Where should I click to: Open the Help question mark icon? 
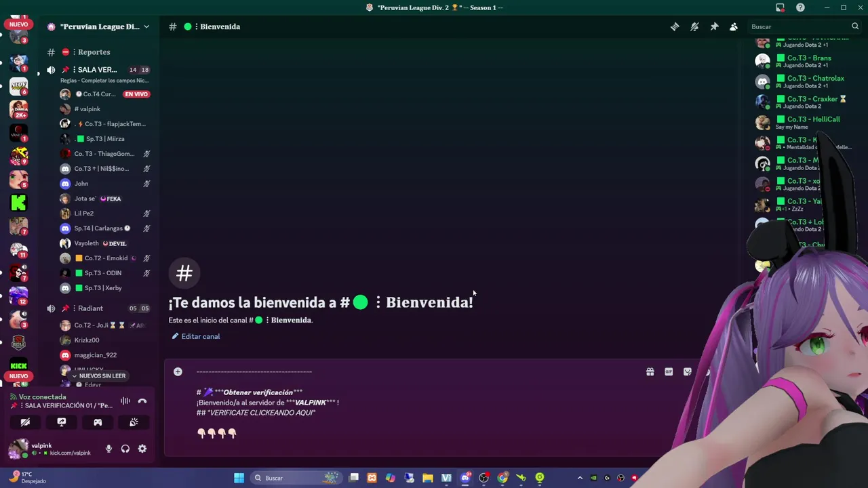pyautogui.click(x=801, y=7)
